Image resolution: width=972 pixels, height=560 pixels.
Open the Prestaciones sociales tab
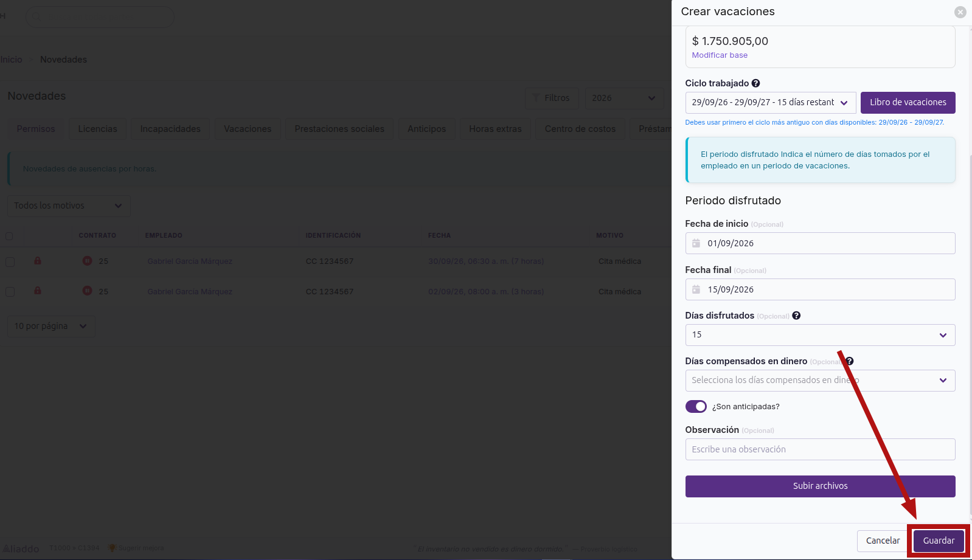[x=339, y=129]
